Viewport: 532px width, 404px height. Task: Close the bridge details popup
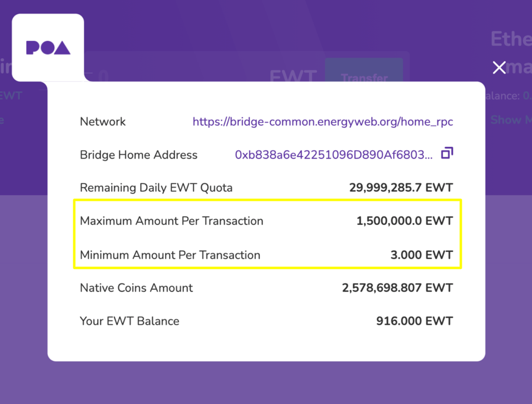click(x=499, y=67)
